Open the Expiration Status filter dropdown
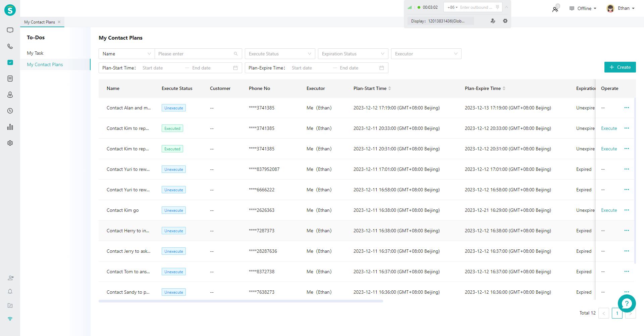The width and height of the screenshot is (644, 336). (353, 54)
